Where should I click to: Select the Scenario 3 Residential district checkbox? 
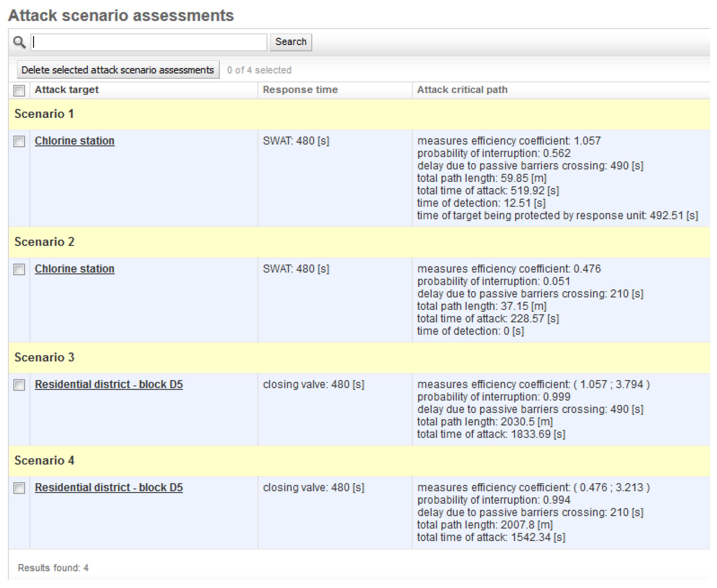(19, 385)
